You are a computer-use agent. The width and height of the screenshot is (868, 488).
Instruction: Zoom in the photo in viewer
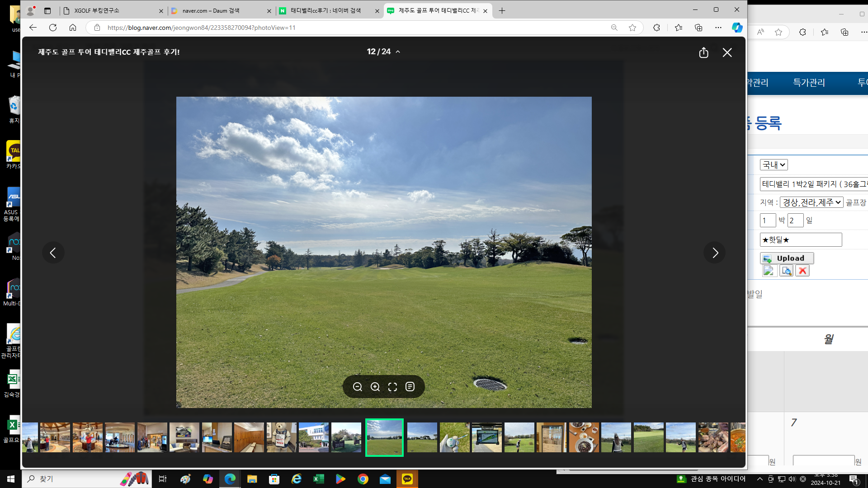(x=375, y=387)
